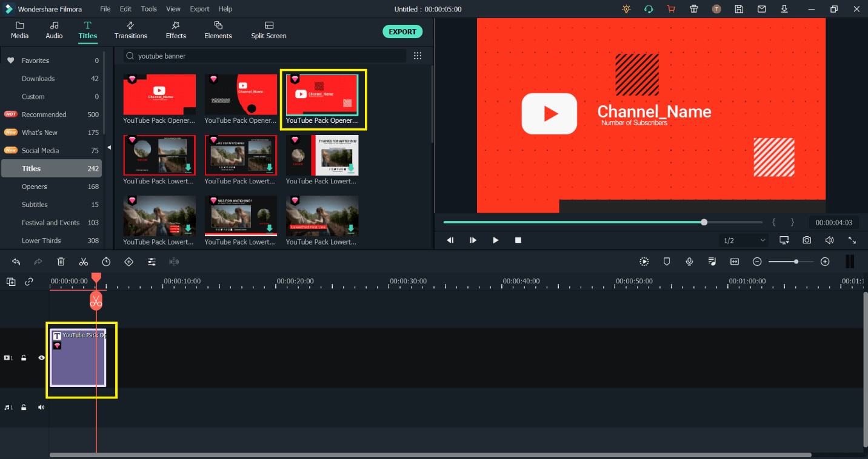Stop the preview playback
The height and width of the screenshot is (459, 868).
(518, 240)
